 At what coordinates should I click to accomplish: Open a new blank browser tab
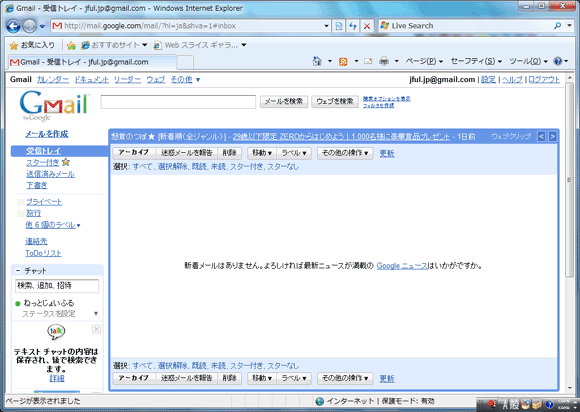pos(185,63)
